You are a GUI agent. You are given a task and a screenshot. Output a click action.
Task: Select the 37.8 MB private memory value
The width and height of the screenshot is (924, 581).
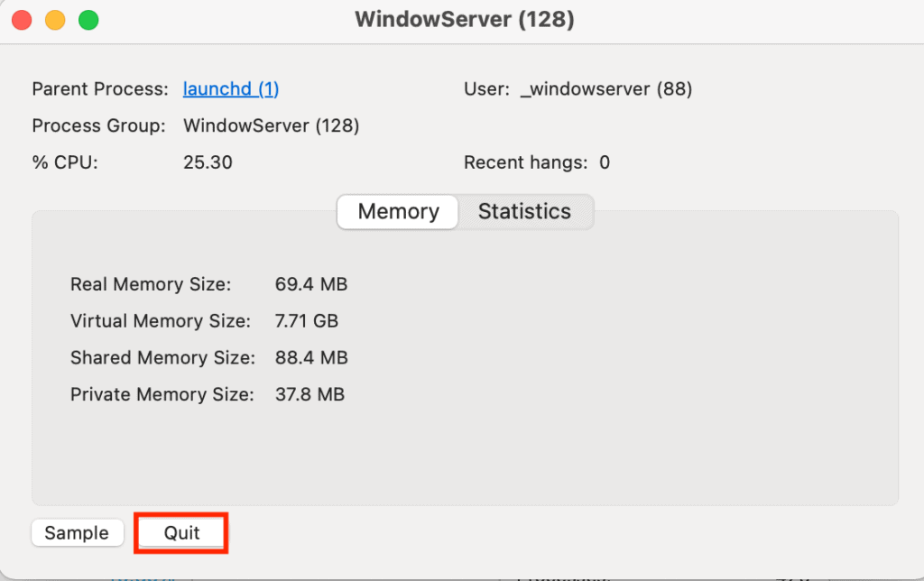click(x=310, y=394)
